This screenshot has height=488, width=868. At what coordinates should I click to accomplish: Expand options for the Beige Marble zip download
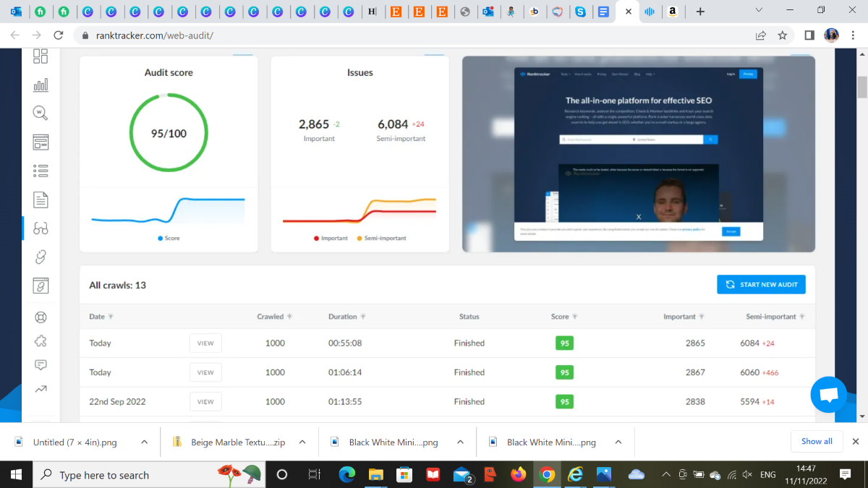[302, 442]
